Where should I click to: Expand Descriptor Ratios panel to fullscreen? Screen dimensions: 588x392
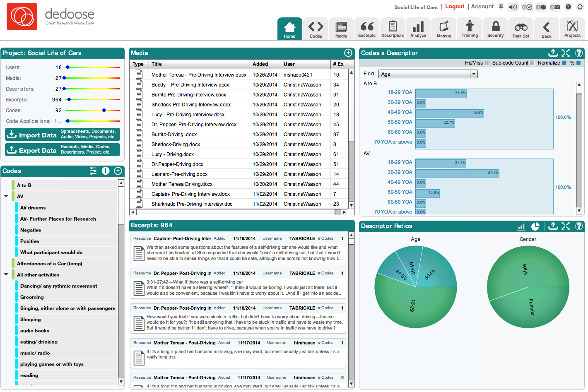point(566,226)
